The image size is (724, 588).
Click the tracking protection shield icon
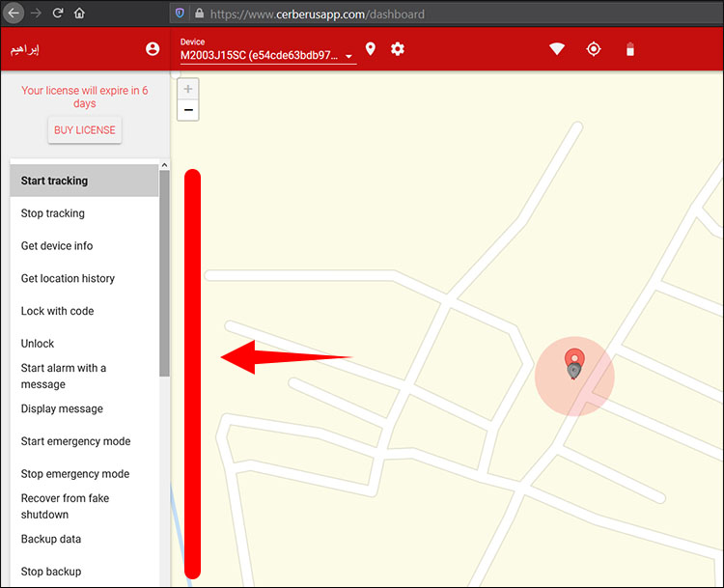181,14
